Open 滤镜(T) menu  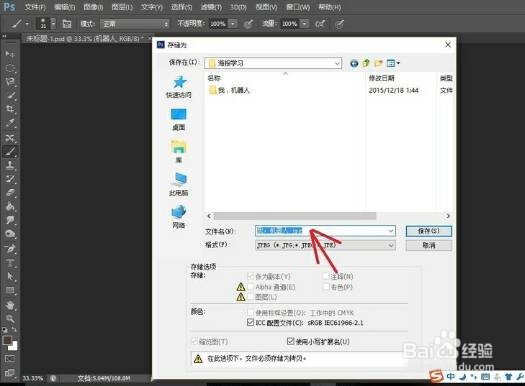[211, 7]
